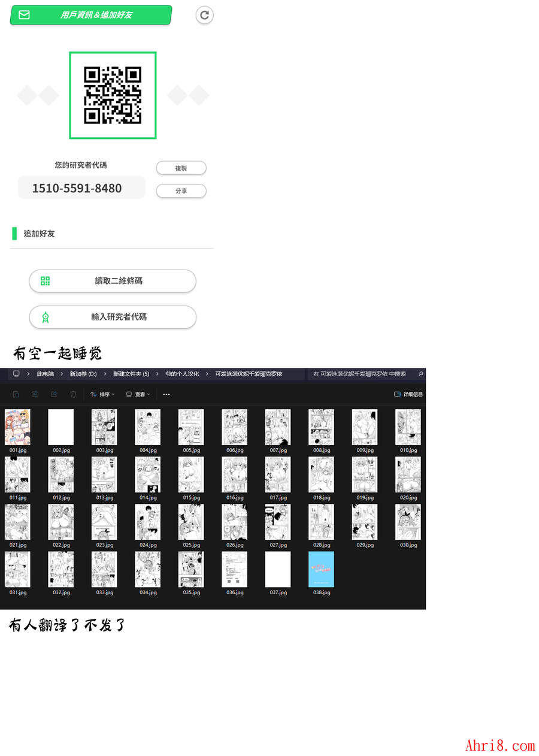
Task: Click the 讀取二維條碼 button
Action: click(x=113, y=281)
